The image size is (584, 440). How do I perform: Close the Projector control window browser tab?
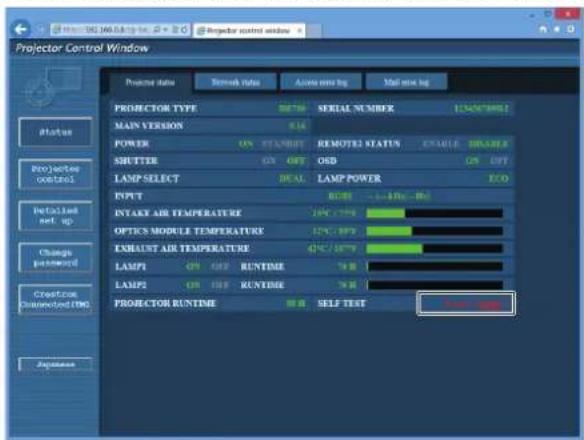pos(299,30)
